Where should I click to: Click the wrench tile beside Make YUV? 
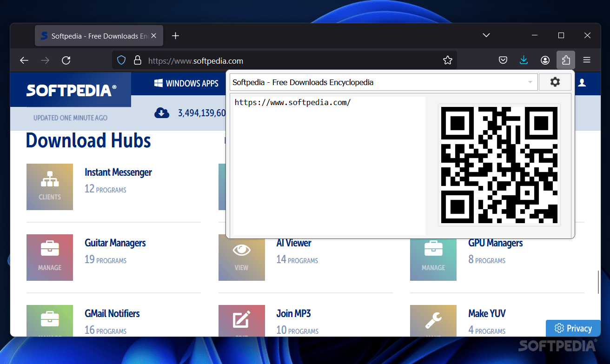[x=433, y=320]
